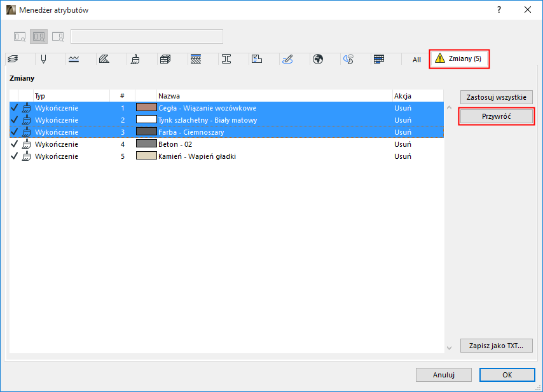Select row named Tynk szlachetny - Biały matowy
Screen dimensions: 543x392
pyautogui.click(x=226, y=120)
